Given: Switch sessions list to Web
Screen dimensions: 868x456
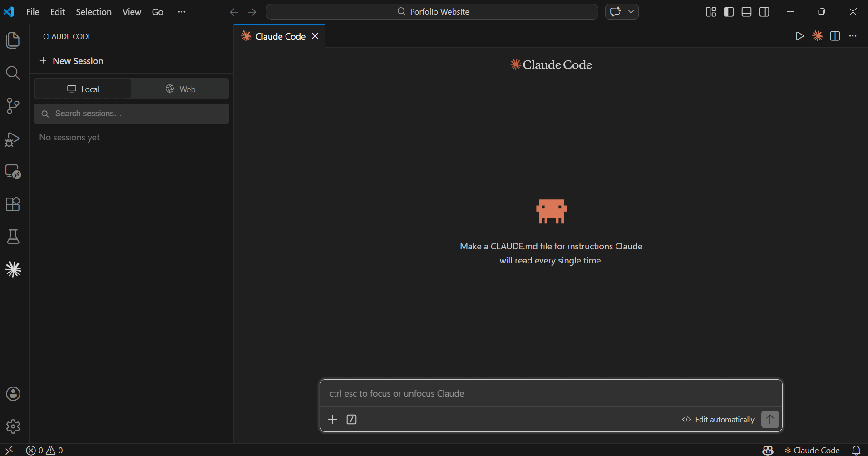Looking at the screenshot, I should (x=180, y=89).
